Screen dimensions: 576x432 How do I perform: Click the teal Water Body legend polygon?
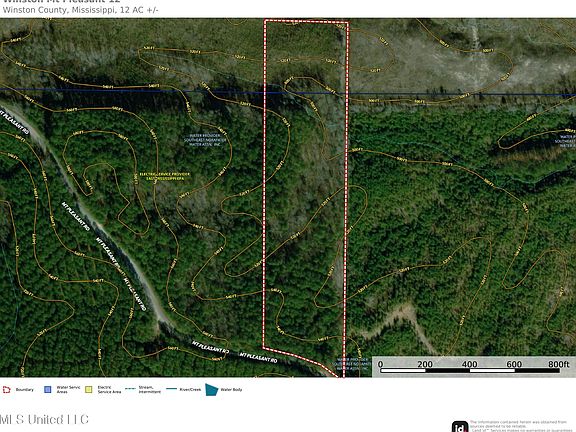click(x=212, y=390)
